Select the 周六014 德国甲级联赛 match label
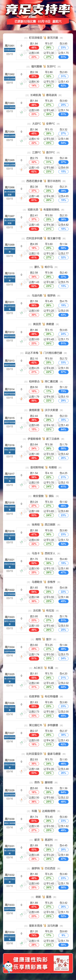 (x=9, y=389)
